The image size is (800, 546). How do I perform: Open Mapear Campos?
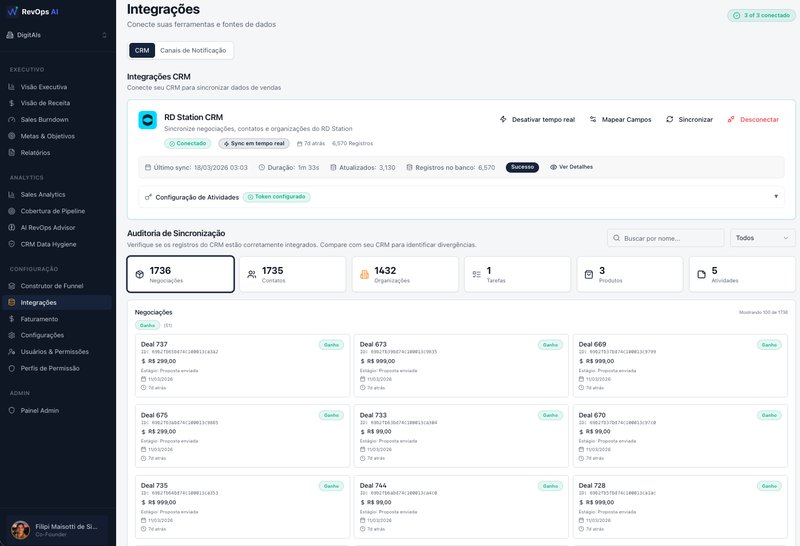pos(620,119)
